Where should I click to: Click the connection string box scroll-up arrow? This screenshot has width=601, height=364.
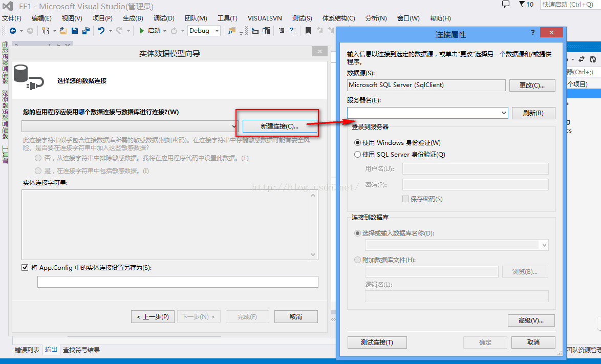[313, 196]
